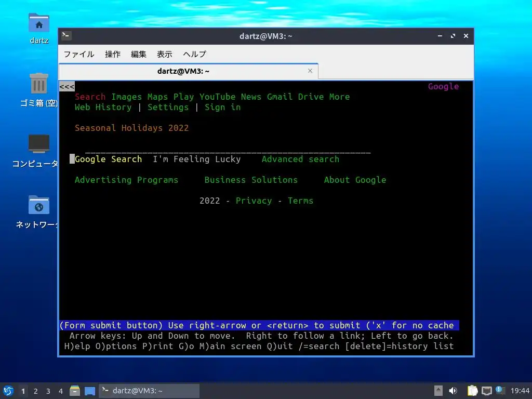Click the Advertising Programs link

click(x=127, y=180)
